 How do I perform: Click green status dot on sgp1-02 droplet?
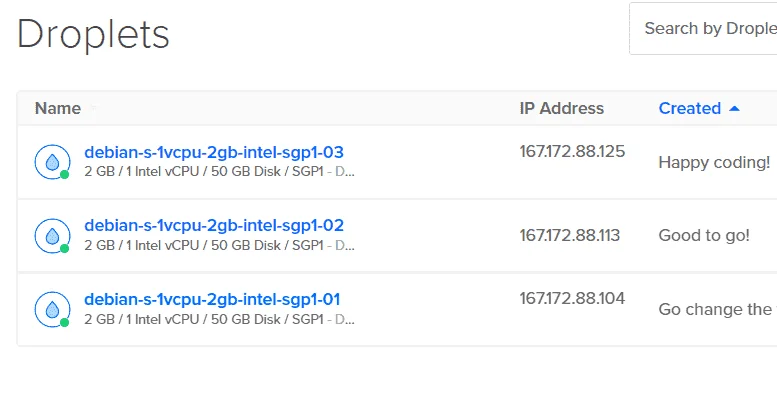pos(64,248)
